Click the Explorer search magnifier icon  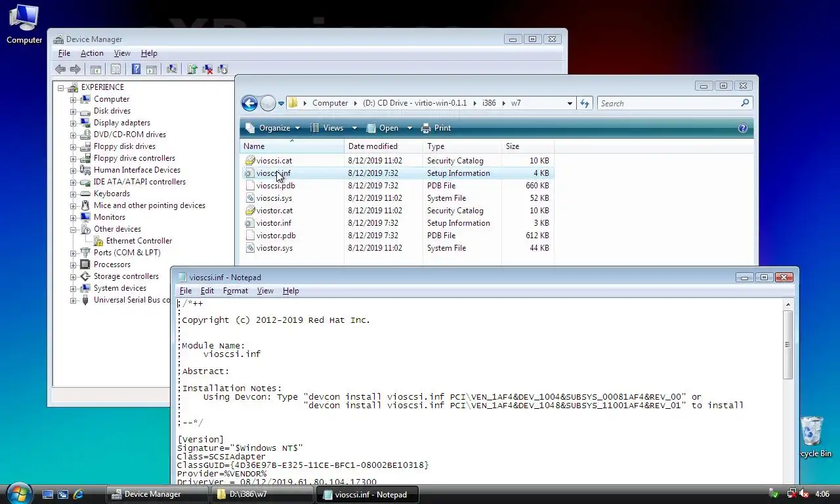coord(745,103)
